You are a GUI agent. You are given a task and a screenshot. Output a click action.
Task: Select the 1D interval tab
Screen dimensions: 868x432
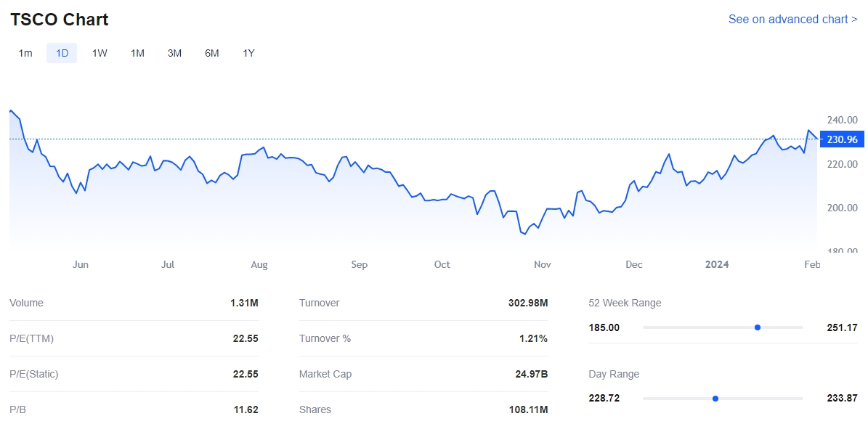pyautogui.click(x=62, y=53)
